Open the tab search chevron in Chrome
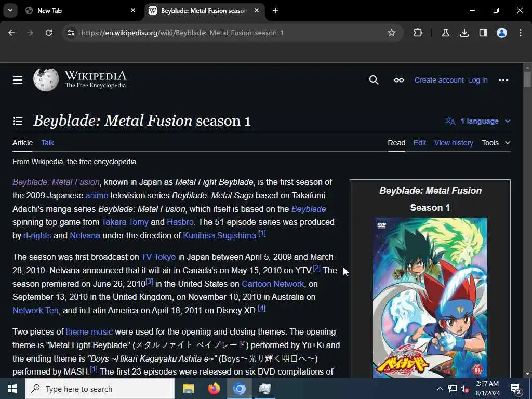Viewport: 532px width, 399px height. pyautogui.click(x=10, y=10)
